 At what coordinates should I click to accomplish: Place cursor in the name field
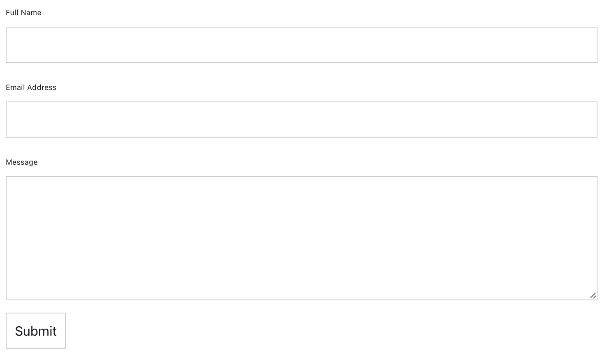coord(302,45)
